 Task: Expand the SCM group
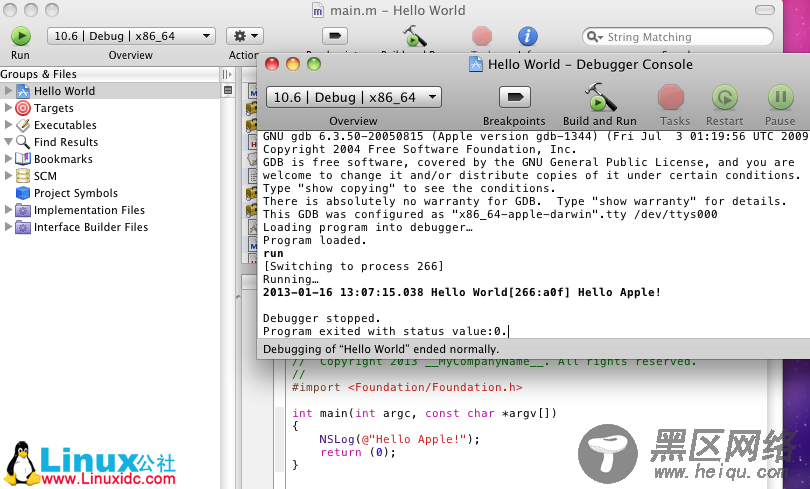pos(8,176)
